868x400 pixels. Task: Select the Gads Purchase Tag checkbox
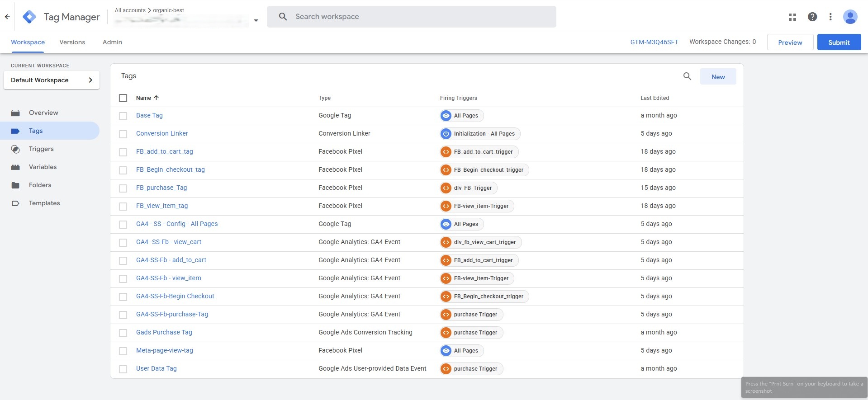click(x=123, y=333)
